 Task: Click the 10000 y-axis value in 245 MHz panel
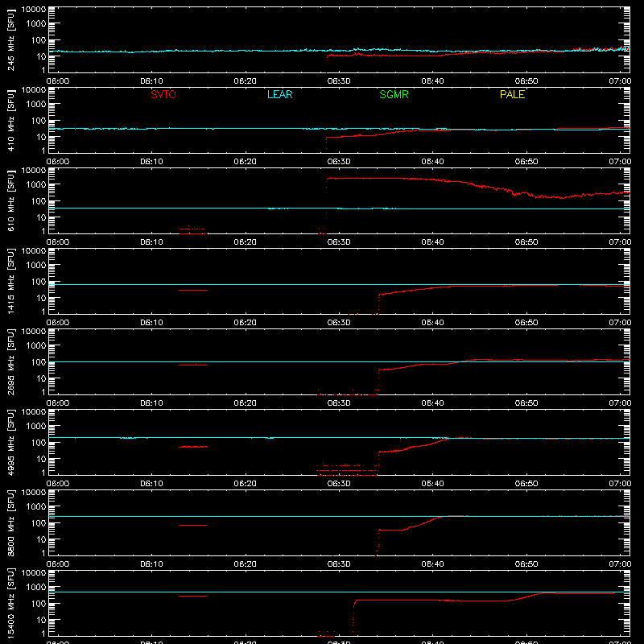pyautogui.click(x=34, y=10)
